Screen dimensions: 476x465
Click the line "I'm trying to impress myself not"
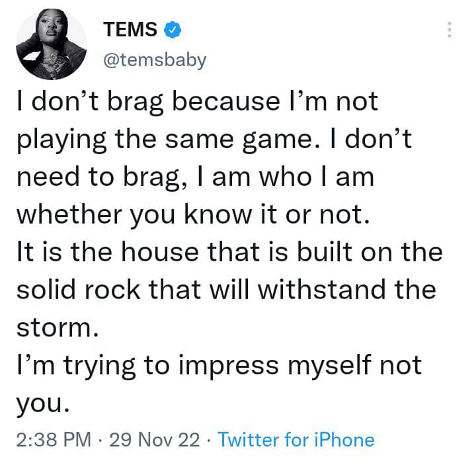click(x=218, y=365)
